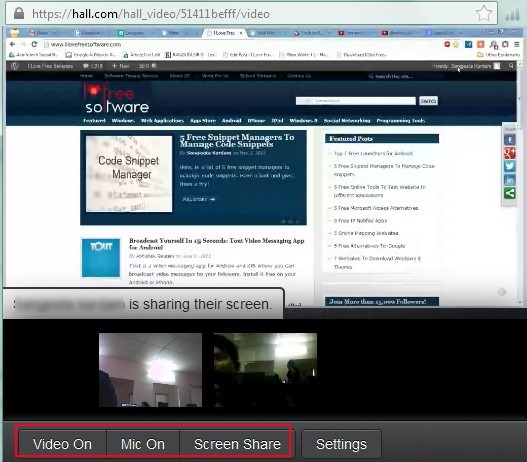
Task: Share via Facebook icon in side bar
Action: (x=510, y=140)
